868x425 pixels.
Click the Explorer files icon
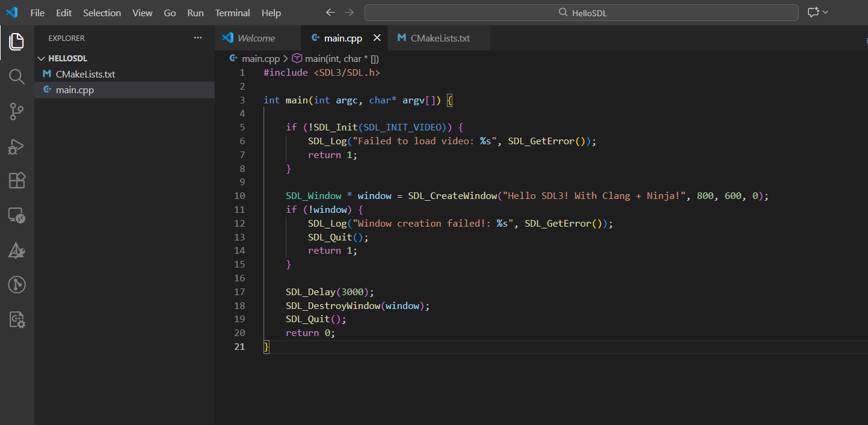pos(17,41)
